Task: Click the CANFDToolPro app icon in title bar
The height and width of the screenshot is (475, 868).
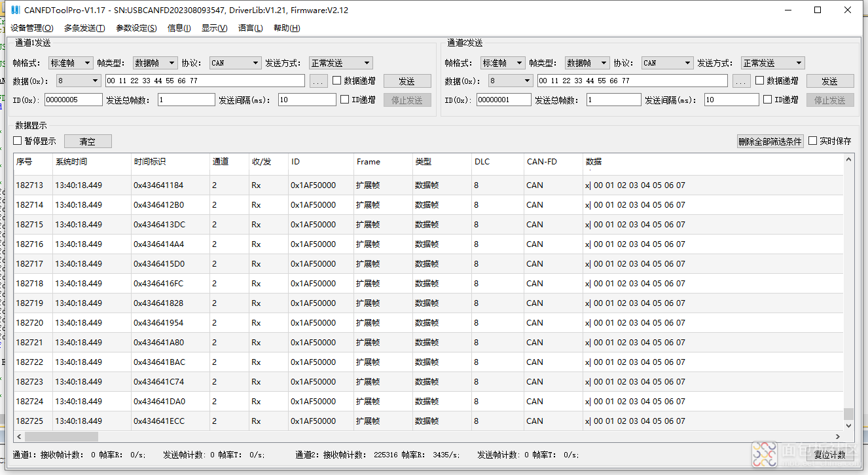Action: (x=15, y=10)
